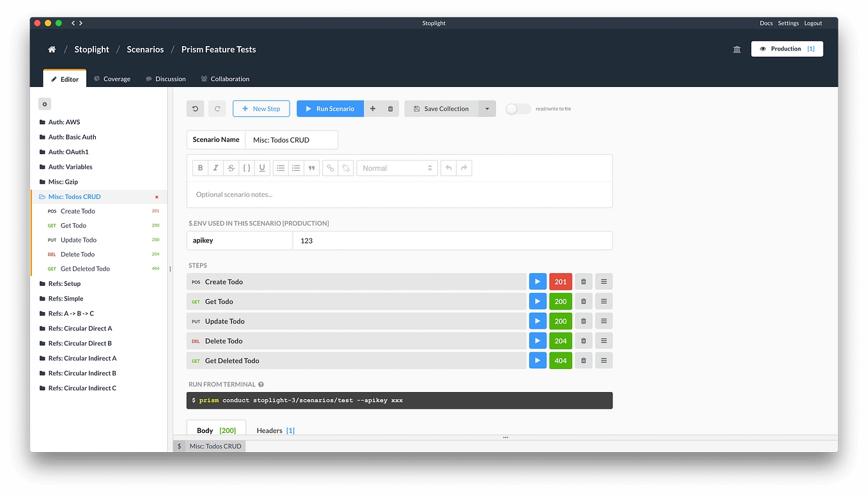Collapse the Misc: Todos CRUD folder
This screenshot has height=495, width=868.
[x=75, y=196]
